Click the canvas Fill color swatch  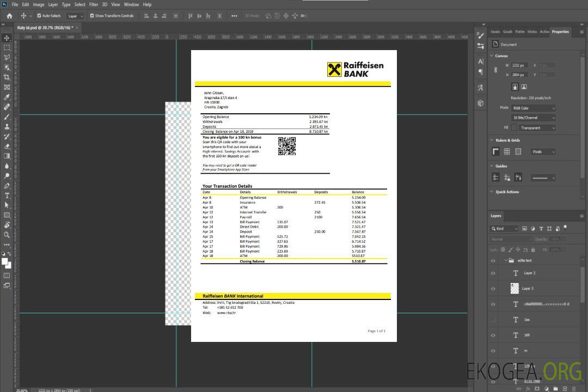[x=514, y=127]
